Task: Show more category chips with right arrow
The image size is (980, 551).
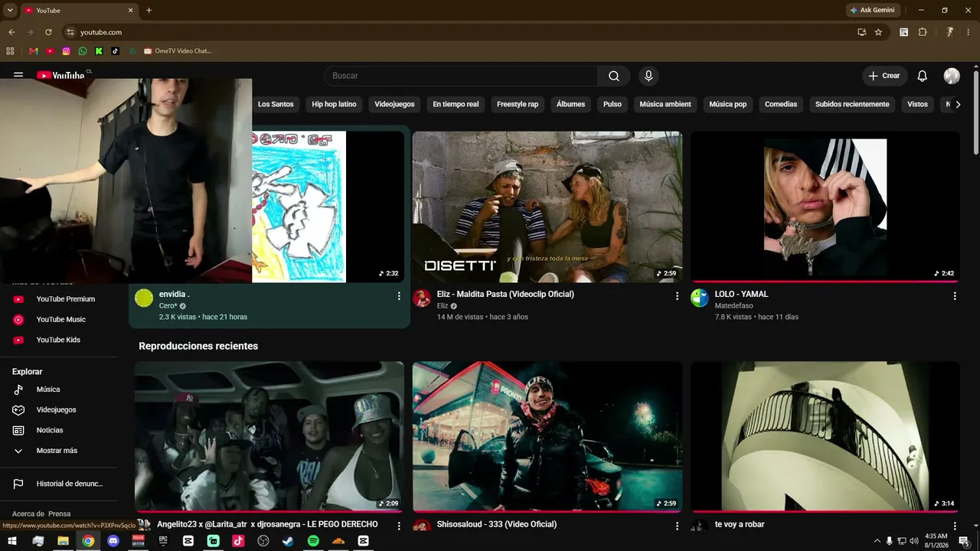Action: point(957,104)
